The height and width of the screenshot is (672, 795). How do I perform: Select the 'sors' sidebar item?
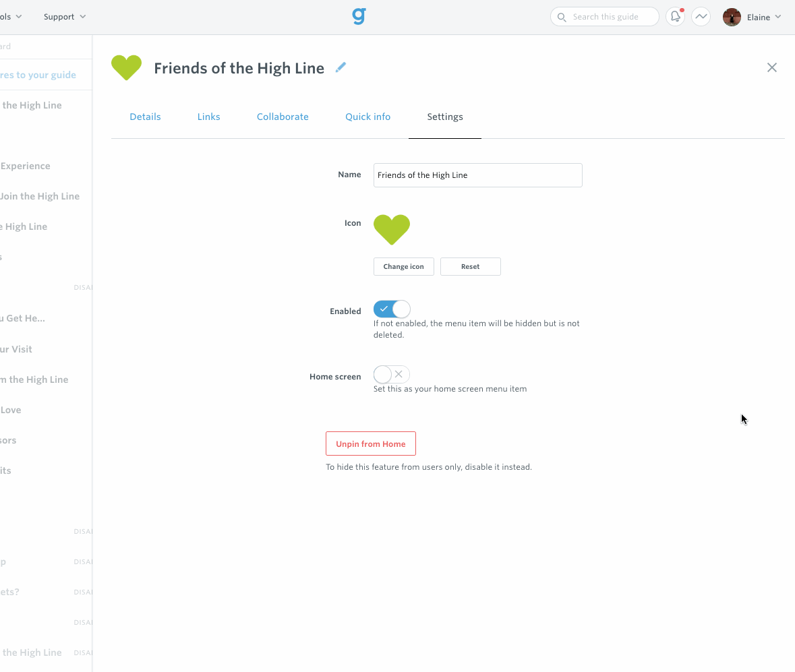point(8,440)
